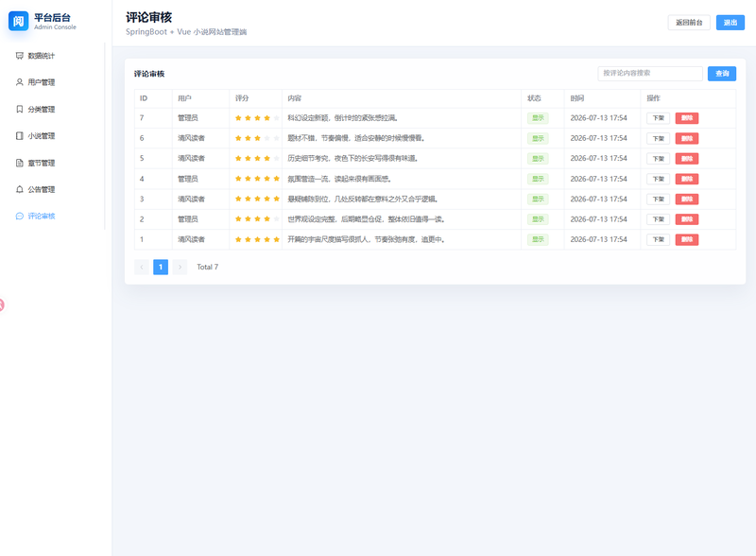756x556 pixels.
Task: Click 显示 status tag for ID 7
Action: [x=538, y=118]
